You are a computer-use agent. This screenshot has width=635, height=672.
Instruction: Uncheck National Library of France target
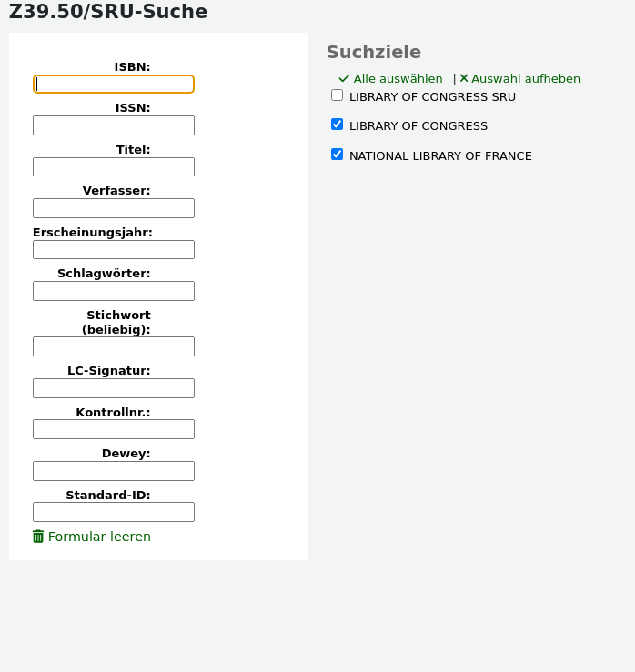click(338, 155)
